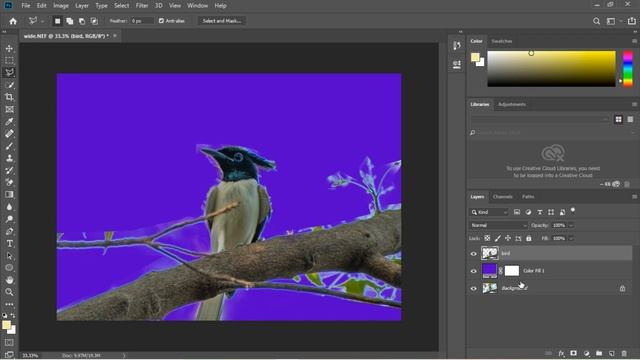Open the Lasso tool preset picker arrow
This screenshot has height=360, width=640.
tap(42, 21)
